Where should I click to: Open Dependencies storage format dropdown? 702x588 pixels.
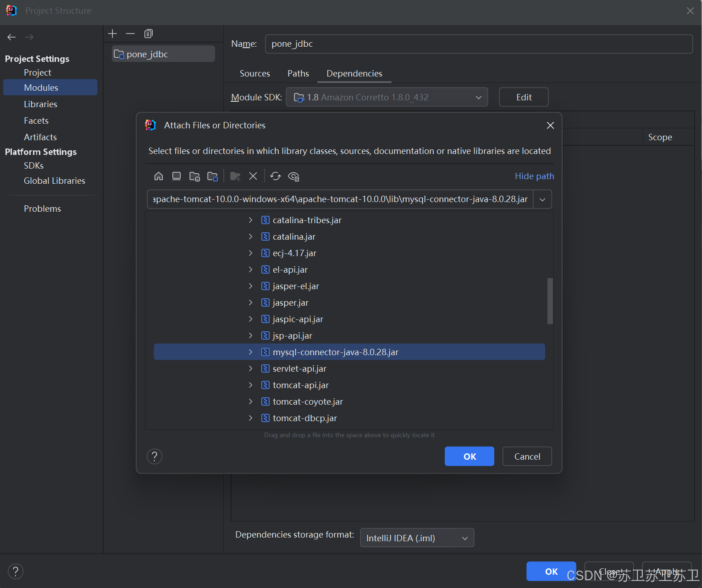click(417, 538)
